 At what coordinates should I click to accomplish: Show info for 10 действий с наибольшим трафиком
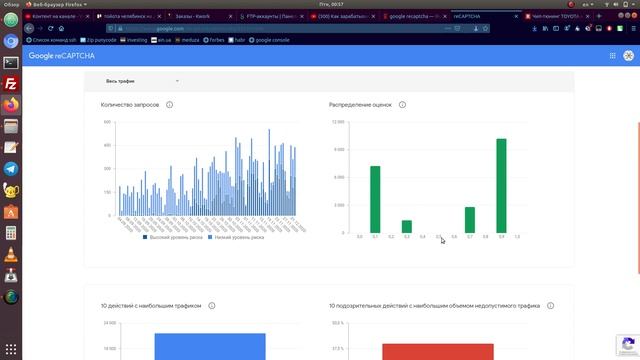[212, 306]
